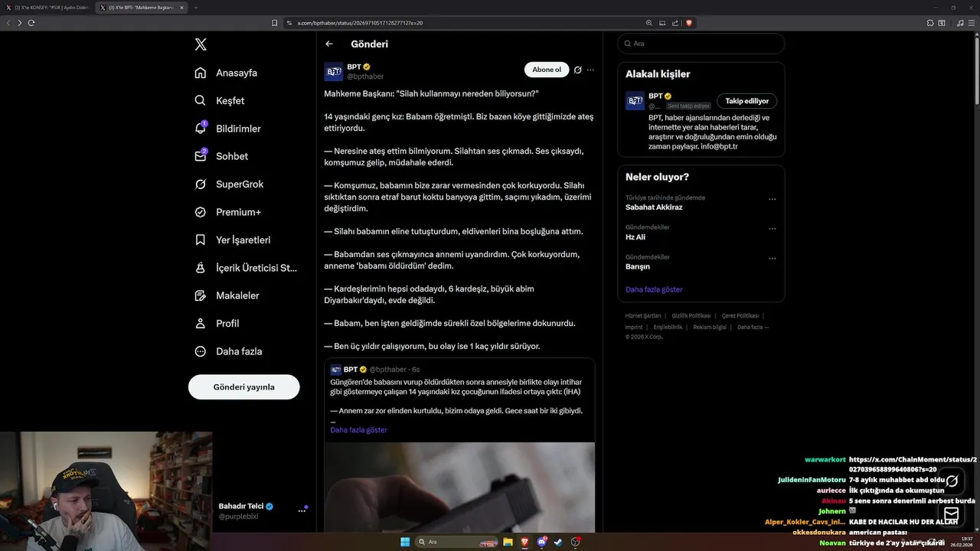Open Makaleler menu label

pos(237,295)
